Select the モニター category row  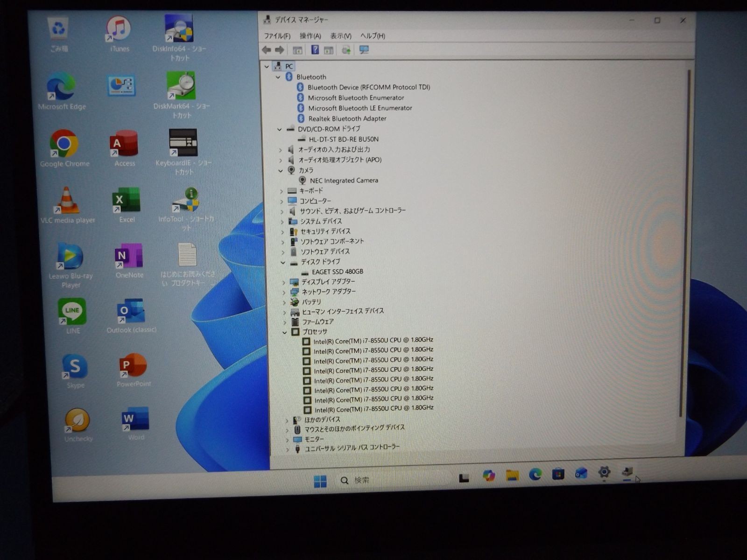click(314, 439)
